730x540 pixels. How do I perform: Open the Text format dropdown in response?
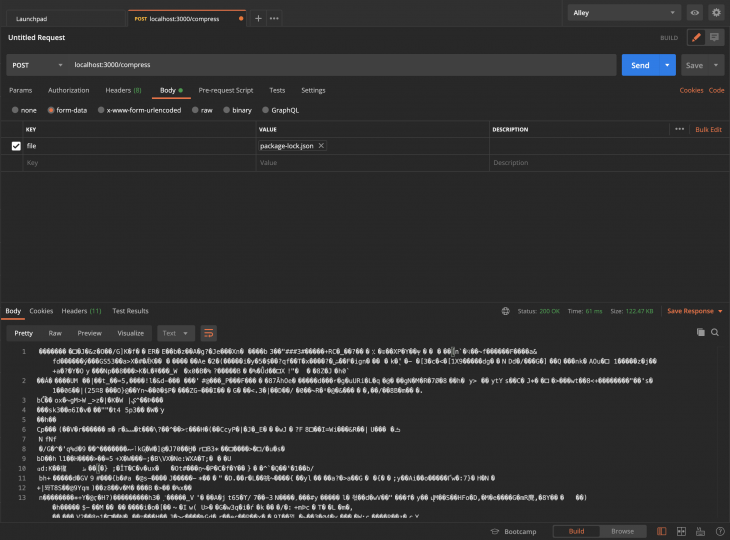(x=174, y=333)
